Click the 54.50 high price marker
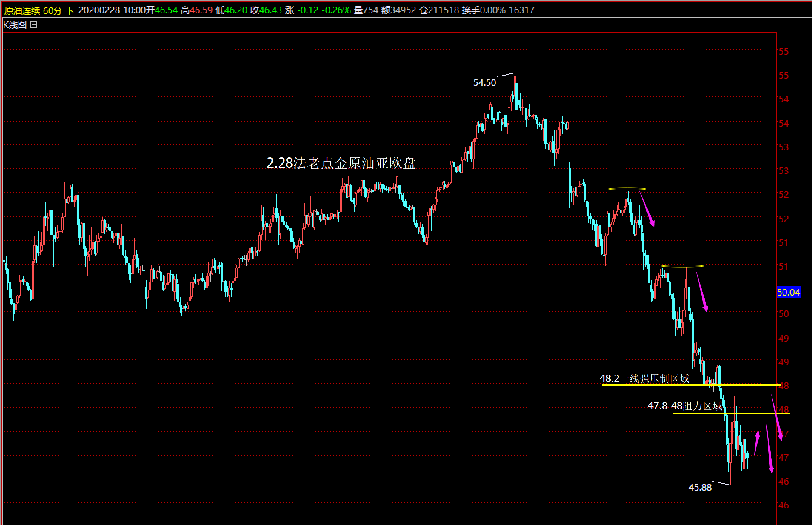Screen dimensions: 812x525 click(x=484, y=83)
